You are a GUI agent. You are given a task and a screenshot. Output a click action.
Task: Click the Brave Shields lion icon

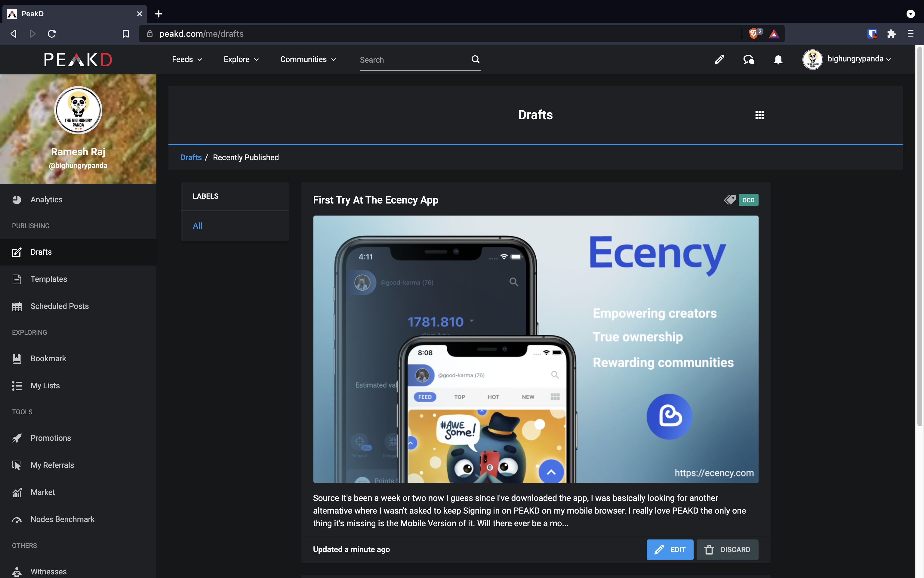pyautogui.click(x=753, y=34)
